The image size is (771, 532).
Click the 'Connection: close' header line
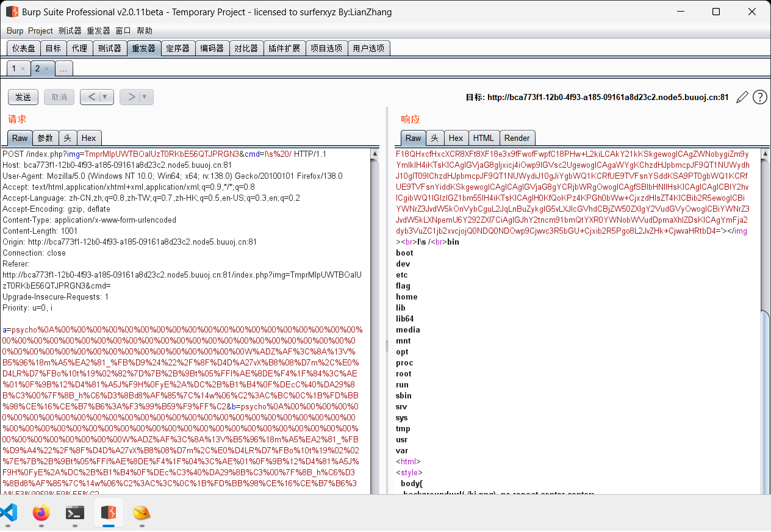[34, 253]
